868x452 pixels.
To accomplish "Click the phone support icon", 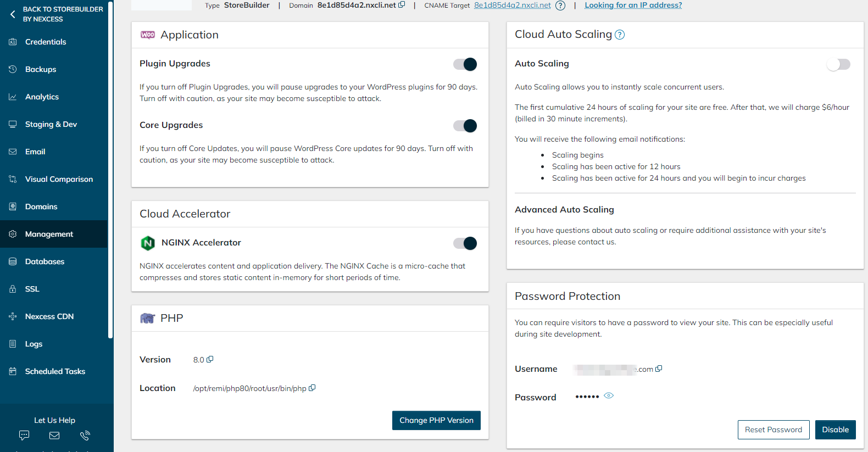I will pyautogui.click(x=85, y=436).
